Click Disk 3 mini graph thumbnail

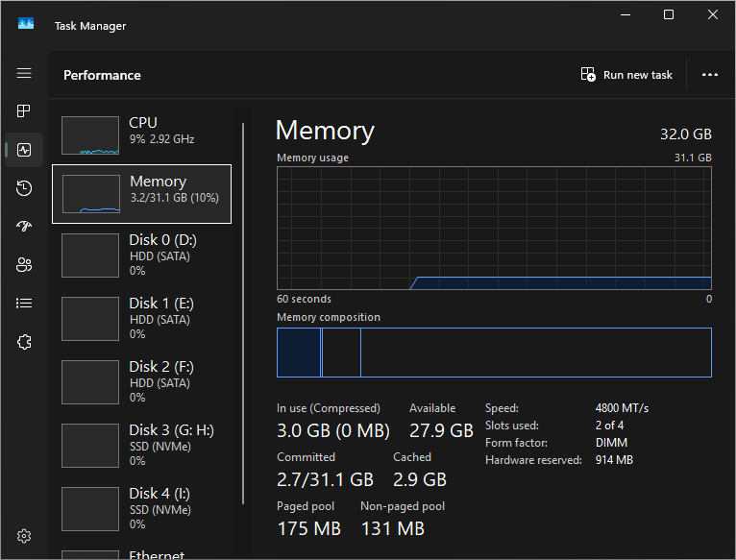[90, 446]
